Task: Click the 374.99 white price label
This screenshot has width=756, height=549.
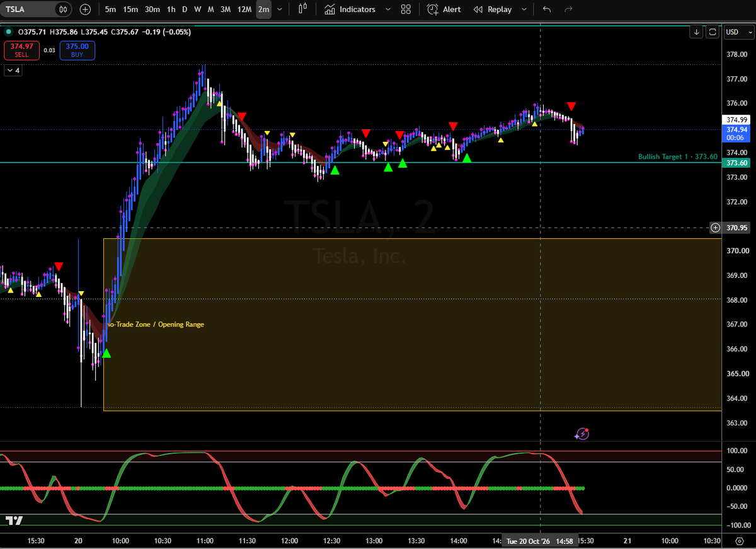Action: [x=737, y=120]
